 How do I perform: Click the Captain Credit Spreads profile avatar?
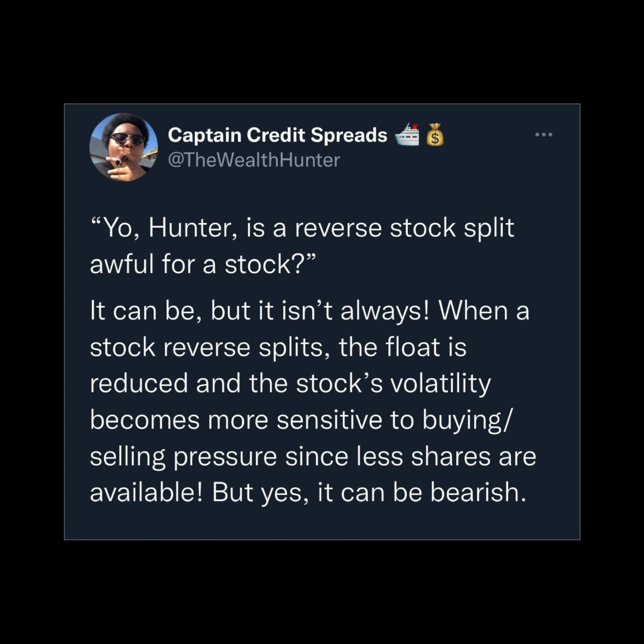pos(123,147)
